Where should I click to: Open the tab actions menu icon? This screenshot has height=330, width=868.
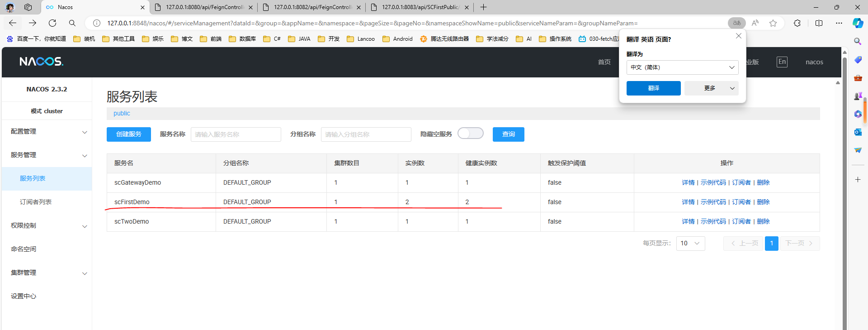[x=28, y=7]
